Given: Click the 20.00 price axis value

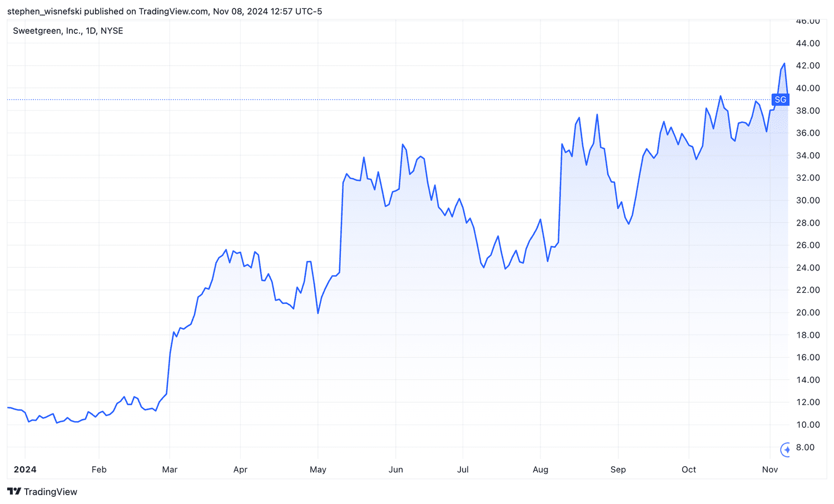Looking at the screenshot, I should tap(808, 312).
